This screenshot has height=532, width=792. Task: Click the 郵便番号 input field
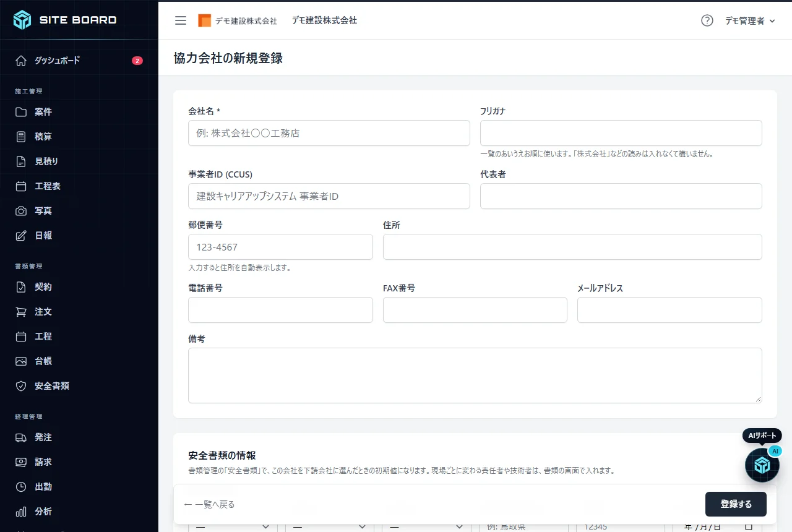pyautogui.click(x=280, y=247)
